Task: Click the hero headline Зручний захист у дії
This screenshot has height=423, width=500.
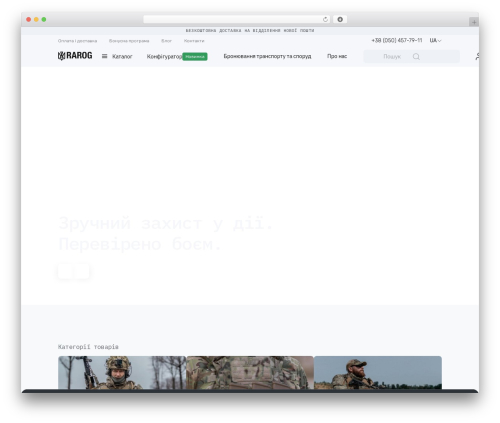Action: coord(166,223)
